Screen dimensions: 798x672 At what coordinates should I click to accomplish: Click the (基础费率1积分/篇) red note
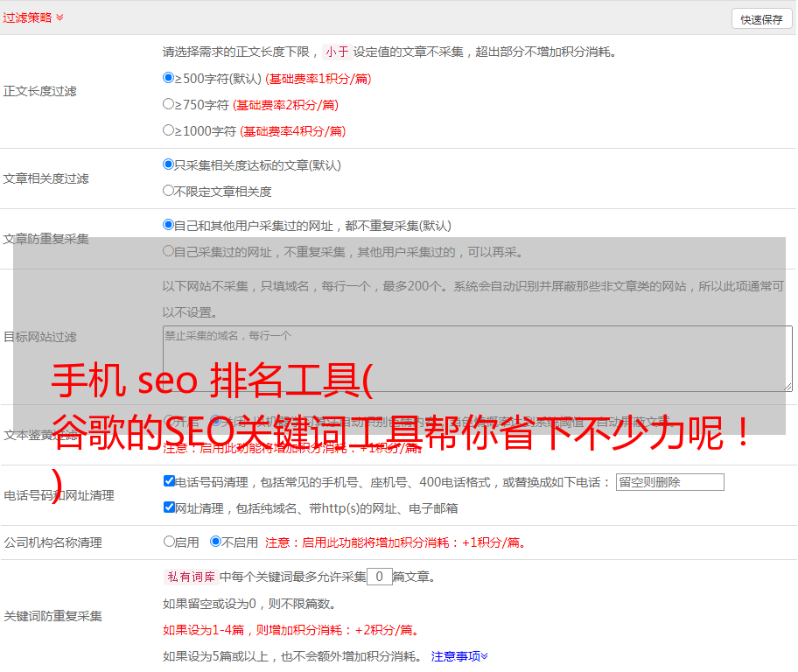click(x=318, y=79)
